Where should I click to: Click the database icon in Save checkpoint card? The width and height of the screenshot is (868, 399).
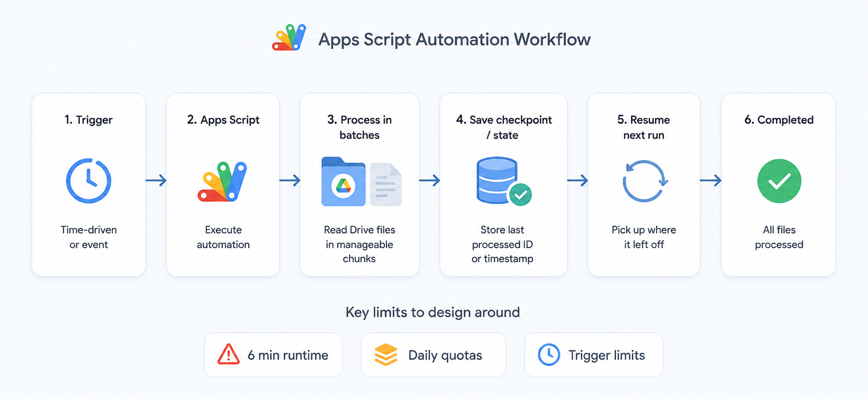497,180
